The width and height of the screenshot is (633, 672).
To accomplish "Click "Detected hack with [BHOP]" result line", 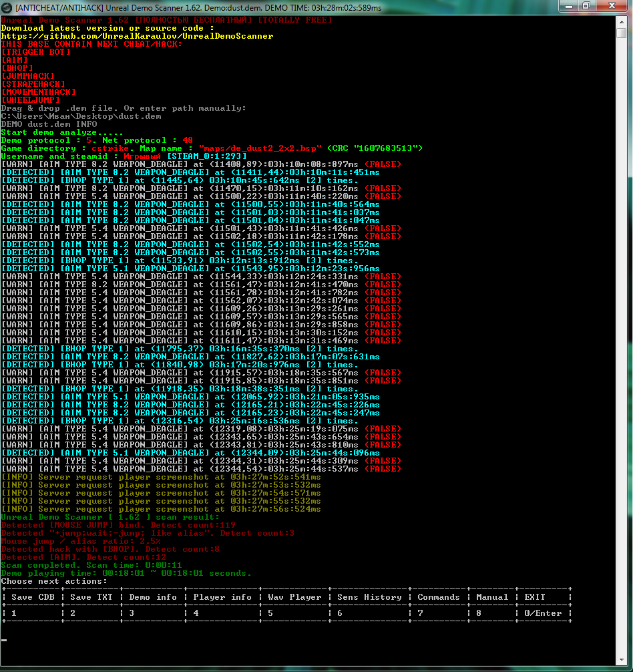I will click(110, 549).
